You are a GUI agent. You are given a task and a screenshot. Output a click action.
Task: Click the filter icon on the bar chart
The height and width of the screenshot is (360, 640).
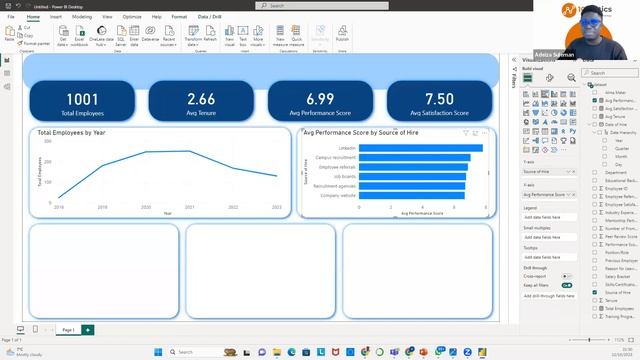point(466,133)
